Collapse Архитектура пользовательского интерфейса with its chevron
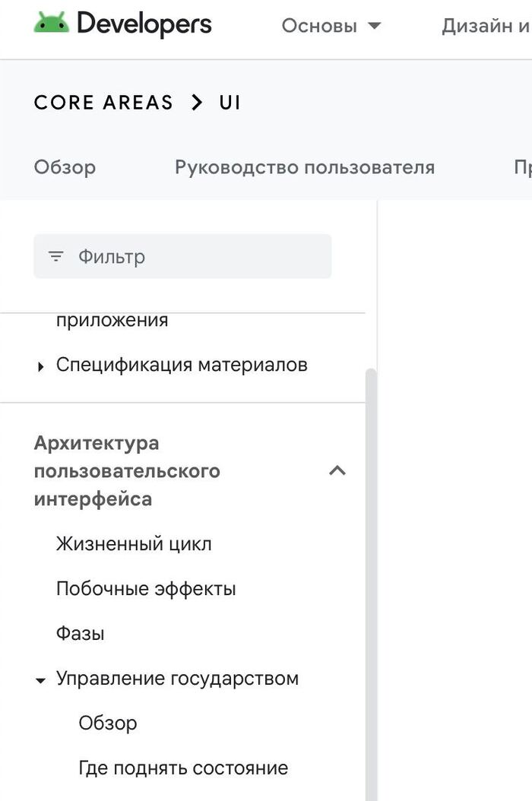This screenshot has width=532, height=801. (x=337, y=470)
